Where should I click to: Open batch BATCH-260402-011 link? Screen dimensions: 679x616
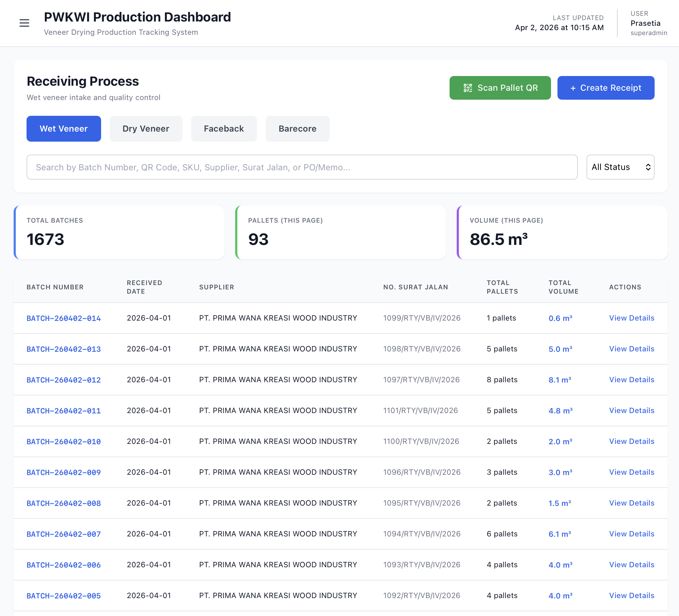click(x=64, y=411)
